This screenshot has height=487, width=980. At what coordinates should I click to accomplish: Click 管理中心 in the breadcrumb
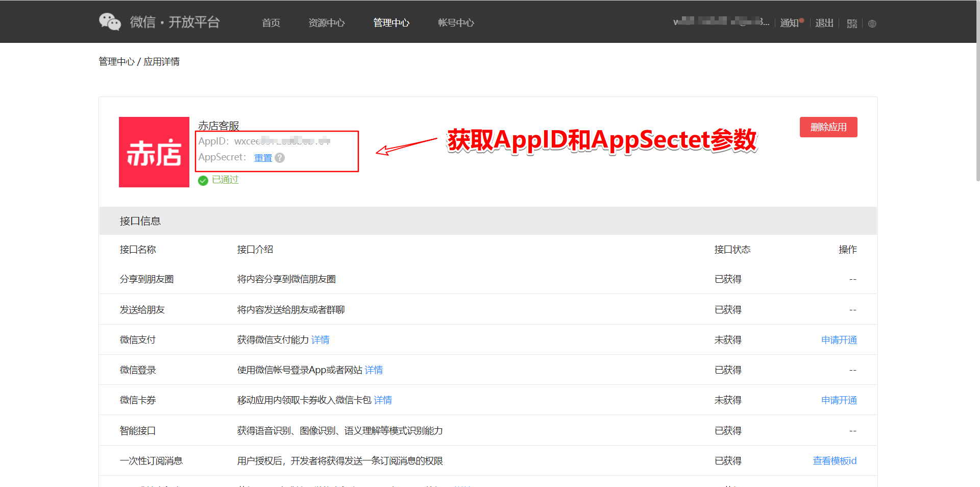click(117, 62)
